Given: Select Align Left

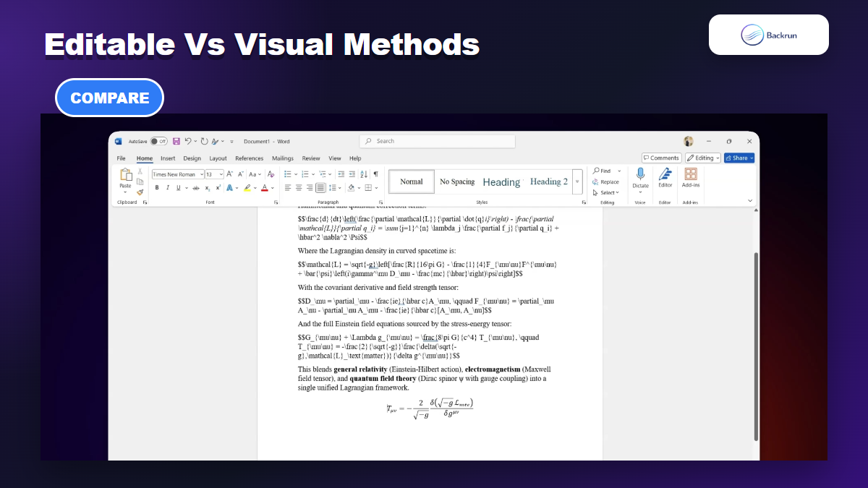Looking at the screenshot, I should click(x=287, y=188).
